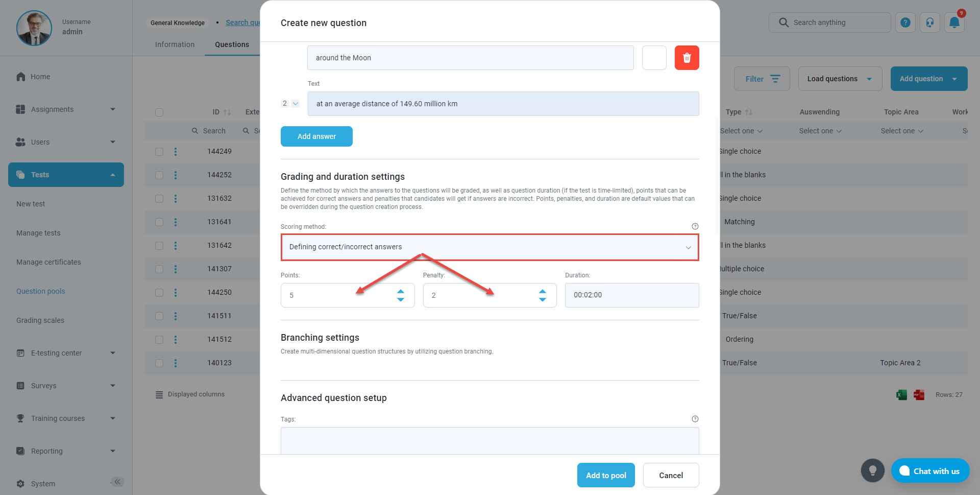Collapse the sidebar with double-chevron icon
The width and height of the screenshot is (980, 495).
117,482
